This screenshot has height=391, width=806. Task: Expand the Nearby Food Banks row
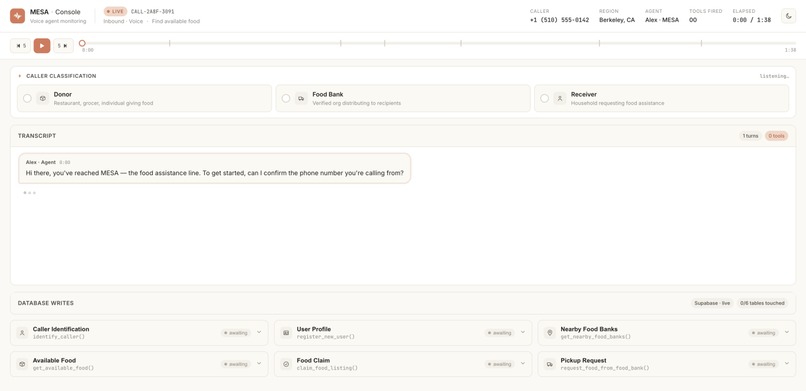pos(786,332)
